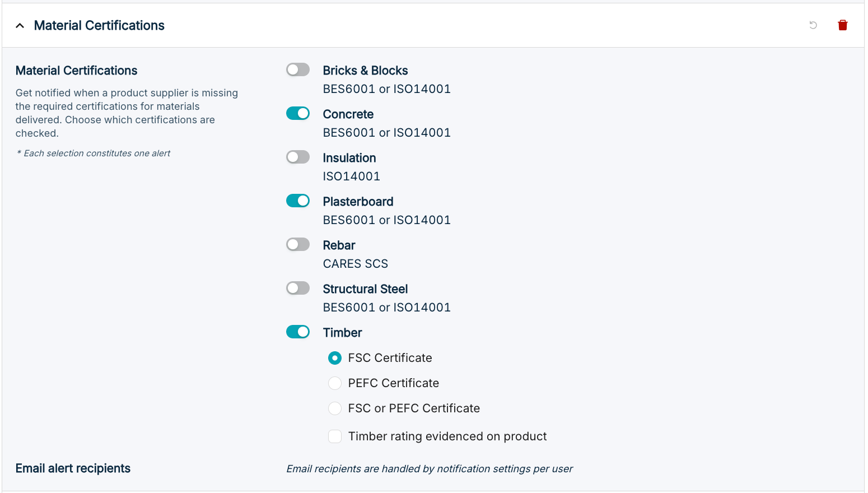Check Timber rating evidenced on product

tap(335, 436)
